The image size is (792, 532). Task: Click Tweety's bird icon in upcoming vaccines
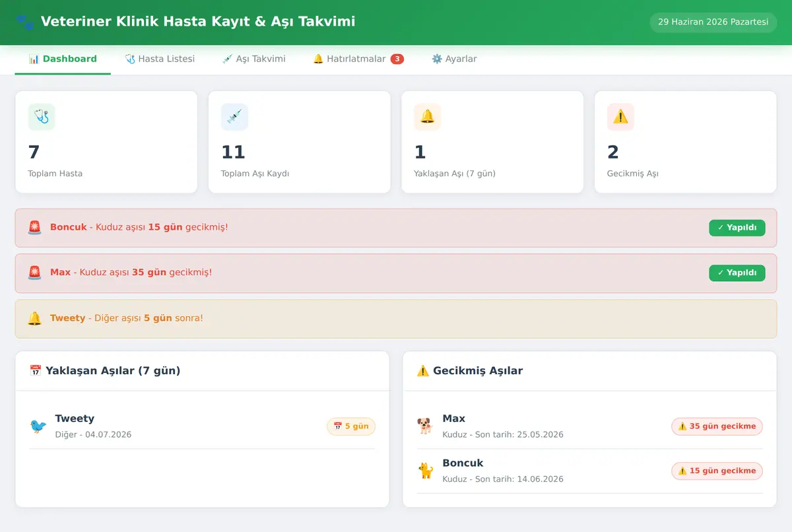click(38, 426)
